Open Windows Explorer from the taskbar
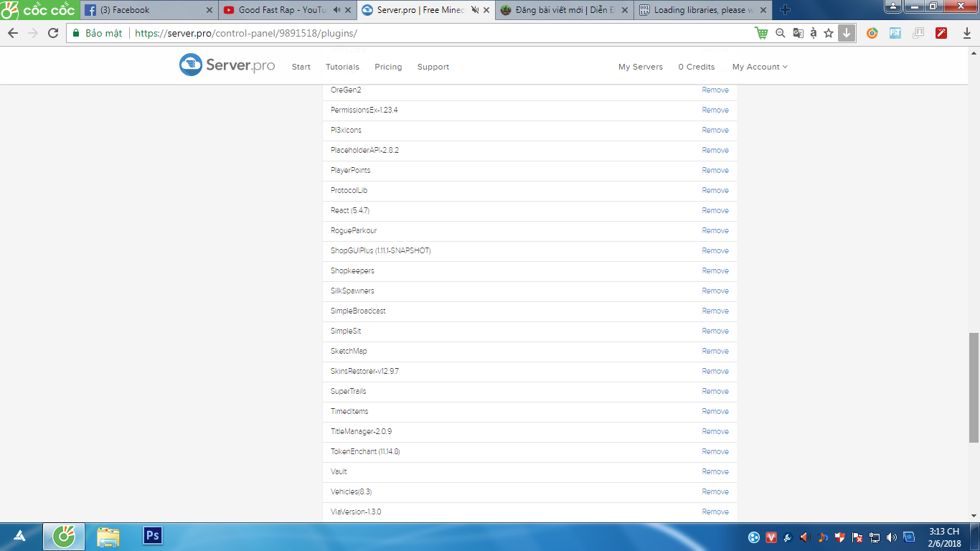The width and height of the screenshot is (980, 551). pyautogui.click(x=108, y=536)
